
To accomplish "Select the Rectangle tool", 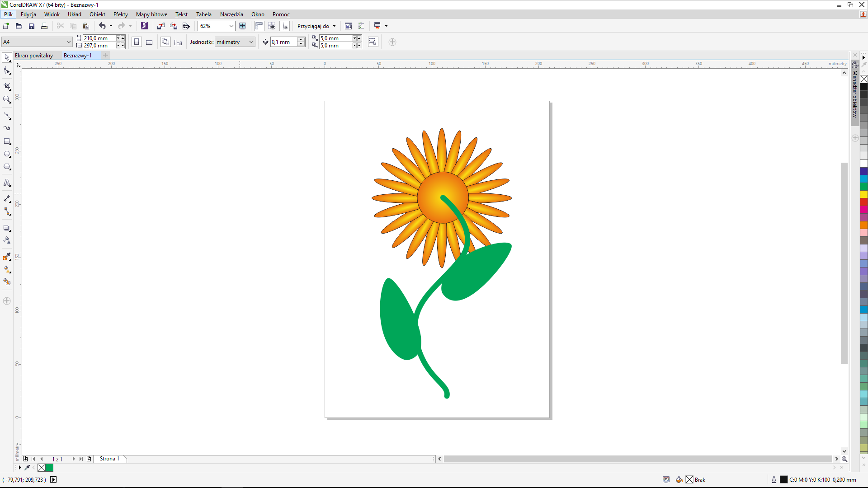I will pos(7,141).
